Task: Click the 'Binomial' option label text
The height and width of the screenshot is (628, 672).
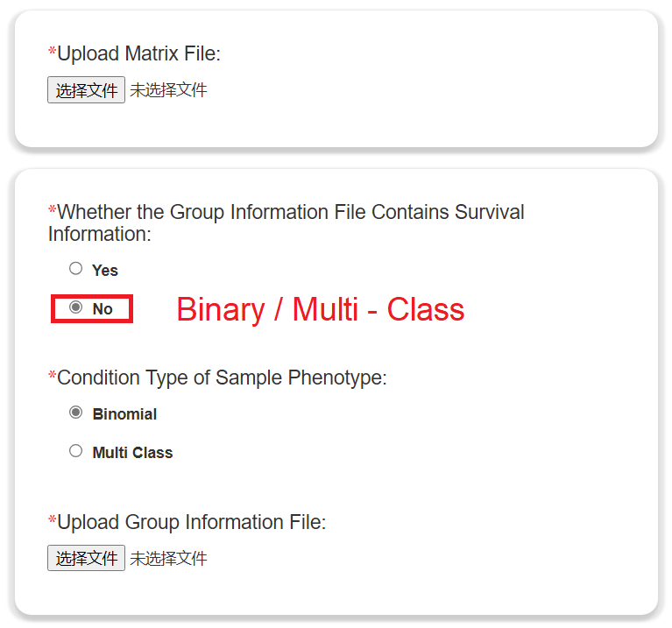Action: [x=124, y=414]
